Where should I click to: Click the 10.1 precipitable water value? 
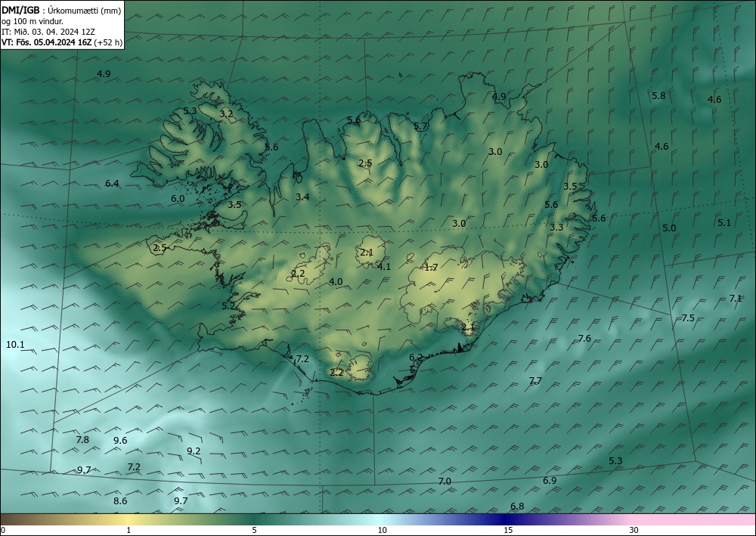pos(15,345)
